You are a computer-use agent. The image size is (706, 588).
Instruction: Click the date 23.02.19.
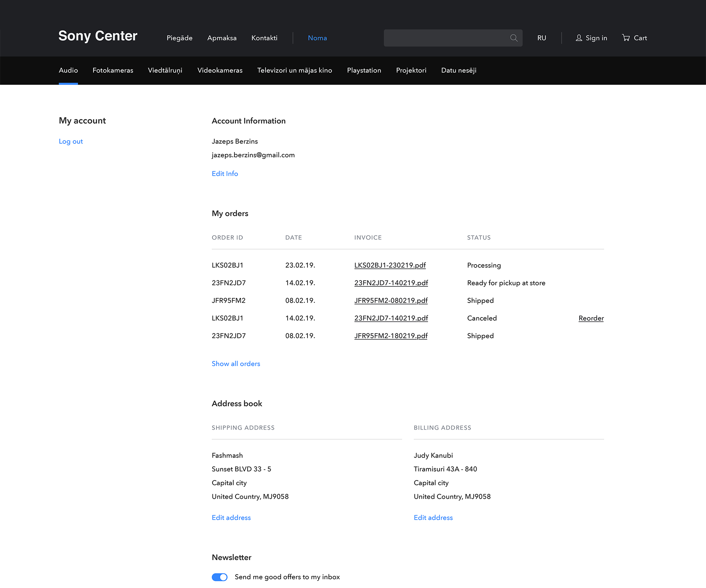click(300, 265)
